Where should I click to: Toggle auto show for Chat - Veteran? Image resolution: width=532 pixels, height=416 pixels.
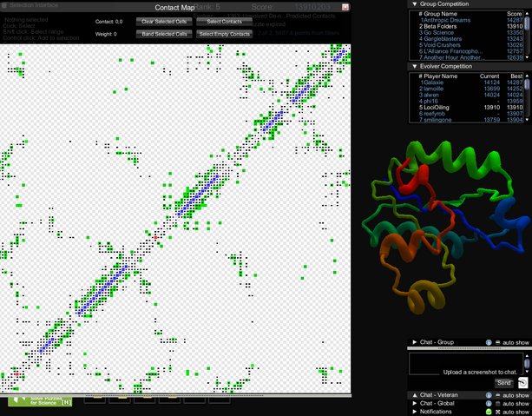click(x=498, y=395)
